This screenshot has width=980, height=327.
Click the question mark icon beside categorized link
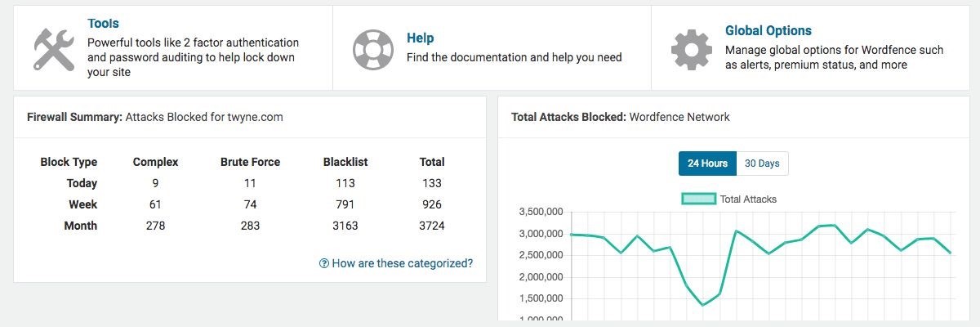click(324, 263)
